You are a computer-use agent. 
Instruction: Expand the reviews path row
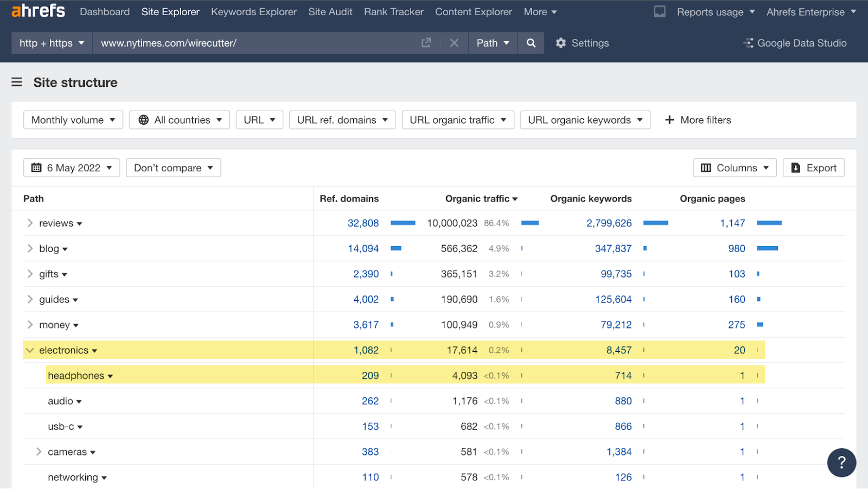click(30, 223)
